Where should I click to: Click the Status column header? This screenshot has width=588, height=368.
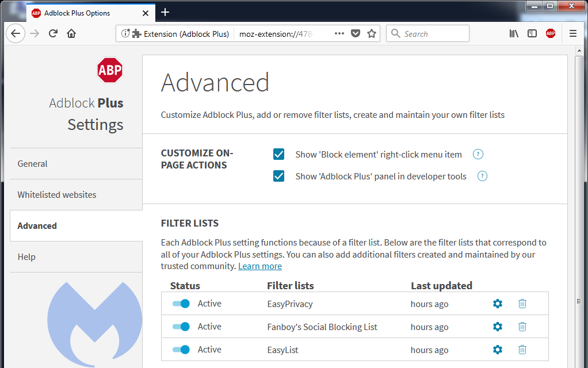click(185, 286)
